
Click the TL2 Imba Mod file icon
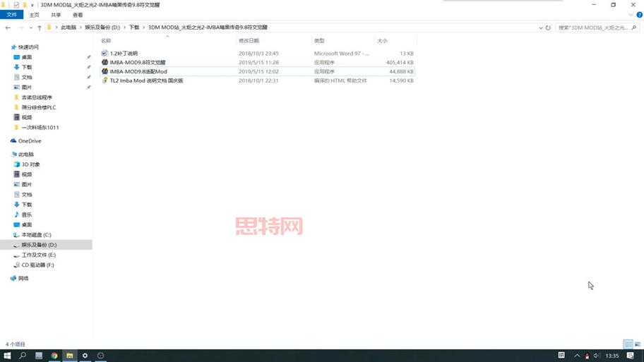click(x=105, y=80)
